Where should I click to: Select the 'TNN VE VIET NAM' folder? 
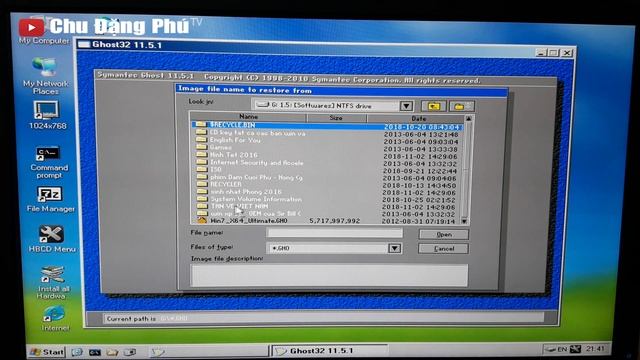327,207
